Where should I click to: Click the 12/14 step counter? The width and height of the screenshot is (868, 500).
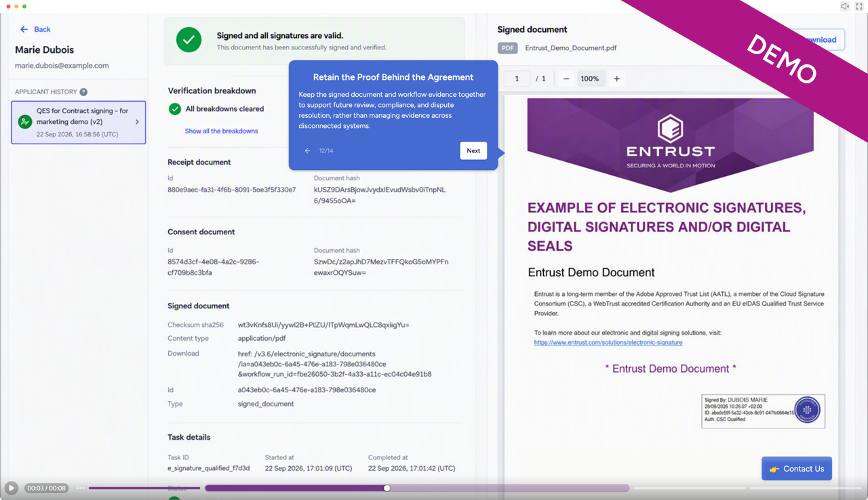click(326, 151)
